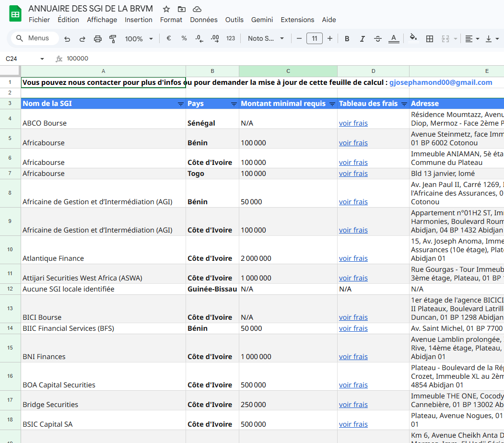Print the spreadsheet
Screen dimensions: 504x443
coord(98,39)
